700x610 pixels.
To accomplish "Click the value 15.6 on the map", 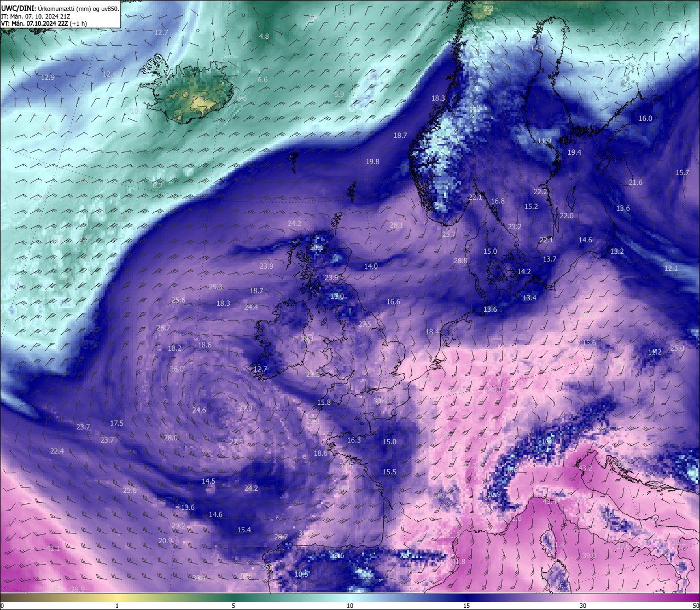I will (589, 343).
